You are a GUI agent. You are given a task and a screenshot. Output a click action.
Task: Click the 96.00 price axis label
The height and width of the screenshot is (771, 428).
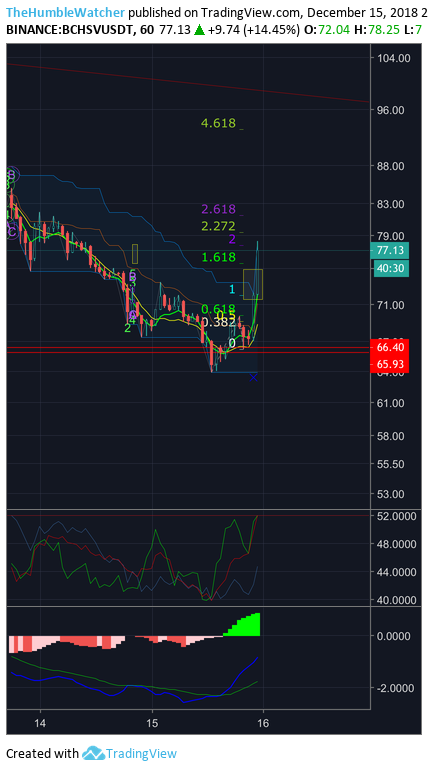click(391, 110)
